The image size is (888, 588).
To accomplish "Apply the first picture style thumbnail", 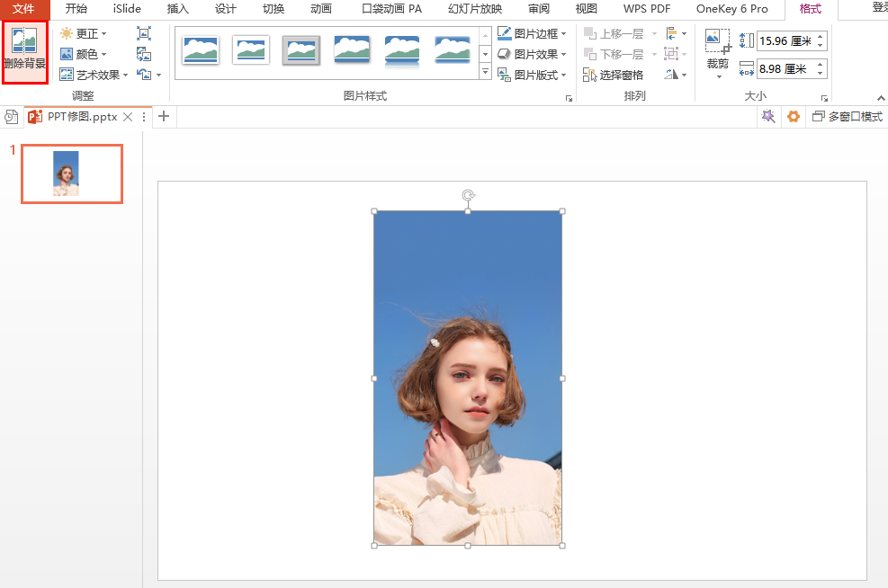I will pyautogui.click(x=200, y=50).
